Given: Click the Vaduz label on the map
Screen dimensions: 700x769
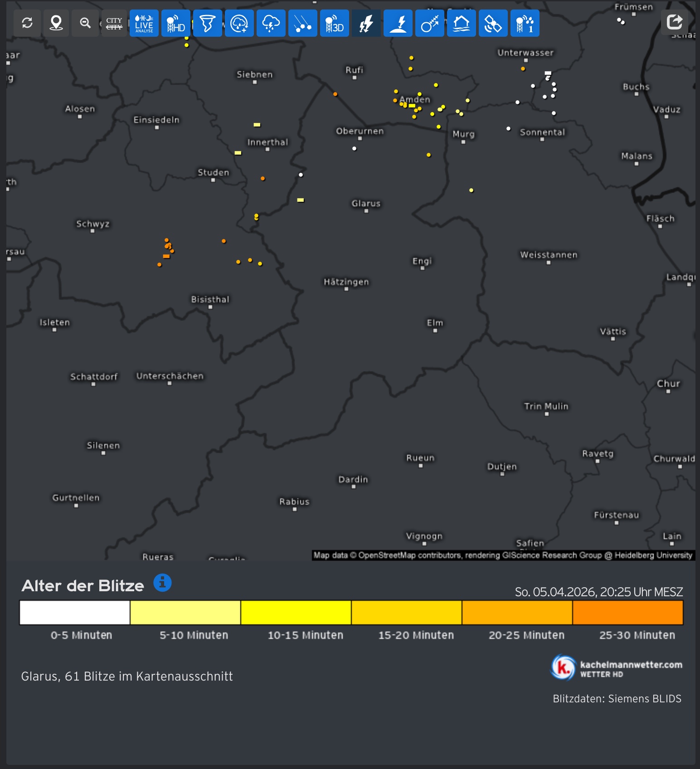Looking at the screenshot, I should [666, 110].
